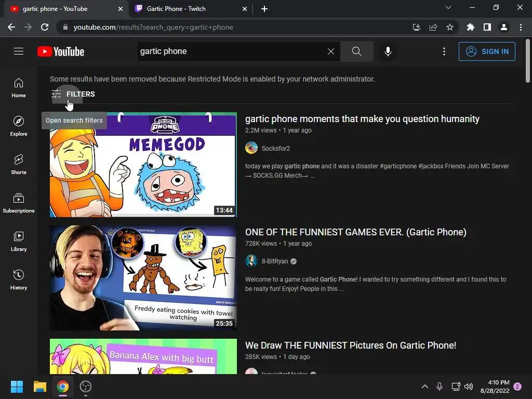Open OBS Studio from the taskbar
532x399 pixels.
point(86,387)
